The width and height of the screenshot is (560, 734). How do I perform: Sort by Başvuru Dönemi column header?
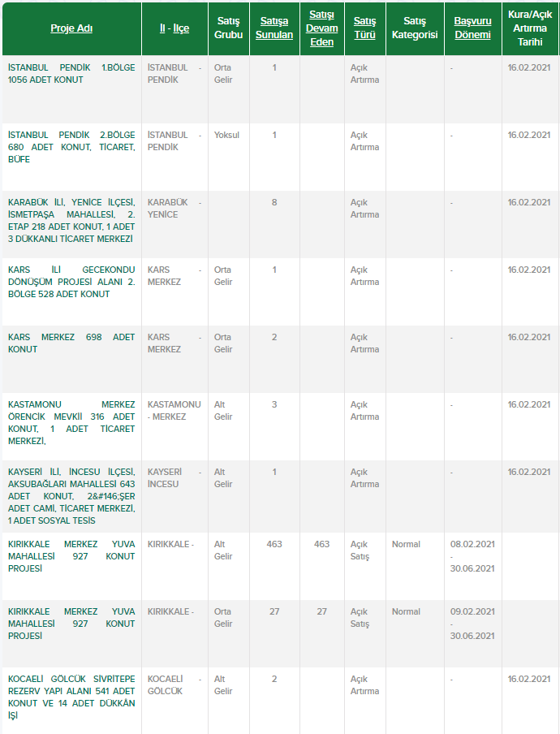(472, 28)
